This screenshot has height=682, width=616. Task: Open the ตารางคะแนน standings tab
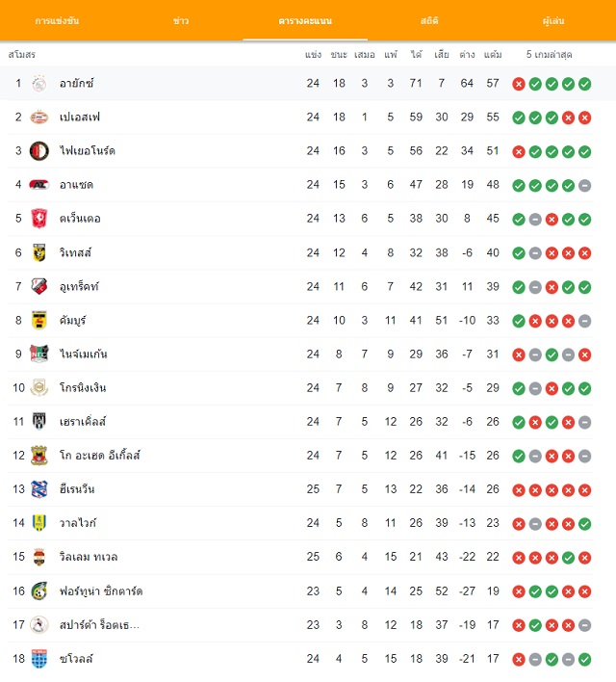click(x=305, y=21)
